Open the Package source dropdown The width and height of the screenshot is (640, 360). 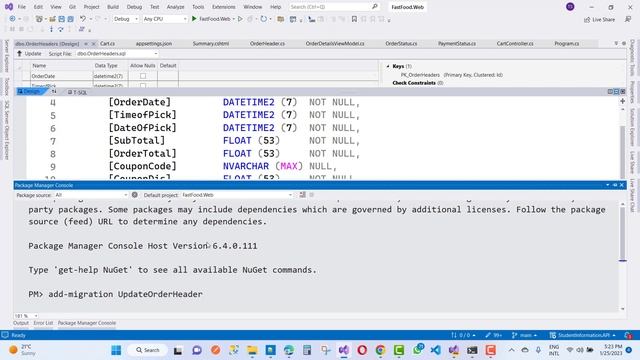click(x=91, y=195)
